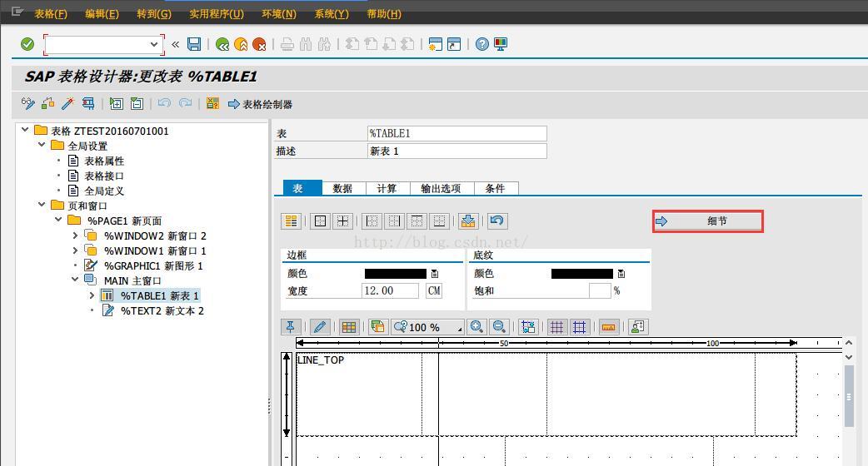This screenshot has height=466, width=868.
Task: Open Help with the question mark icon
Action: [x=482, y=44]
